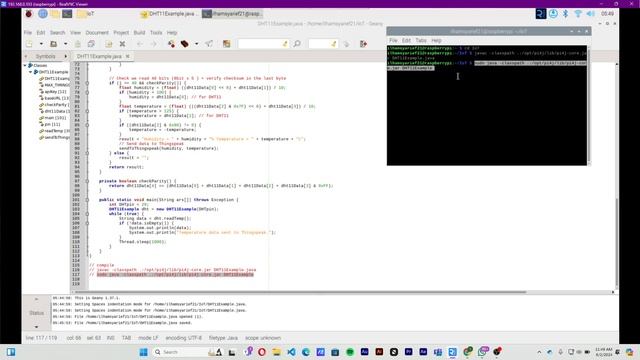This screenshot has height=360, width=640.
Task: Click the New file icon in Geany toolbar
Action: (29, 44)
